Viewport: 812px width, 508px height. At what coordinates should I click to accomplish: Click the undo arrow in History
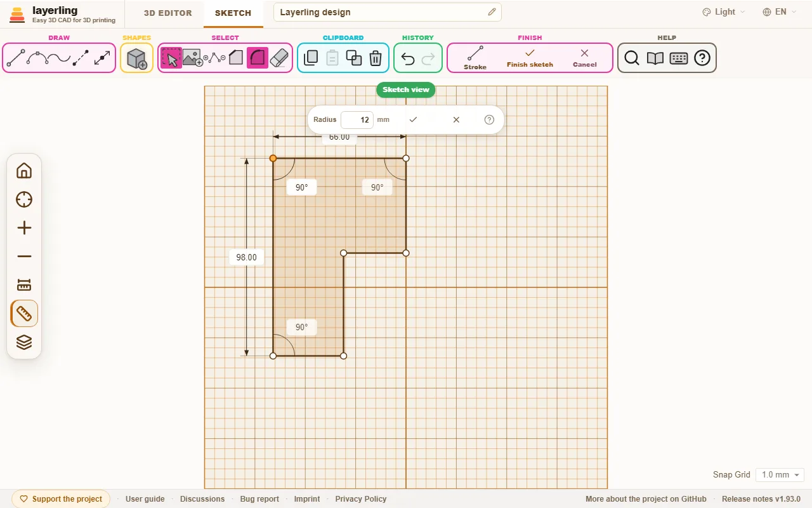pos(408,59)
